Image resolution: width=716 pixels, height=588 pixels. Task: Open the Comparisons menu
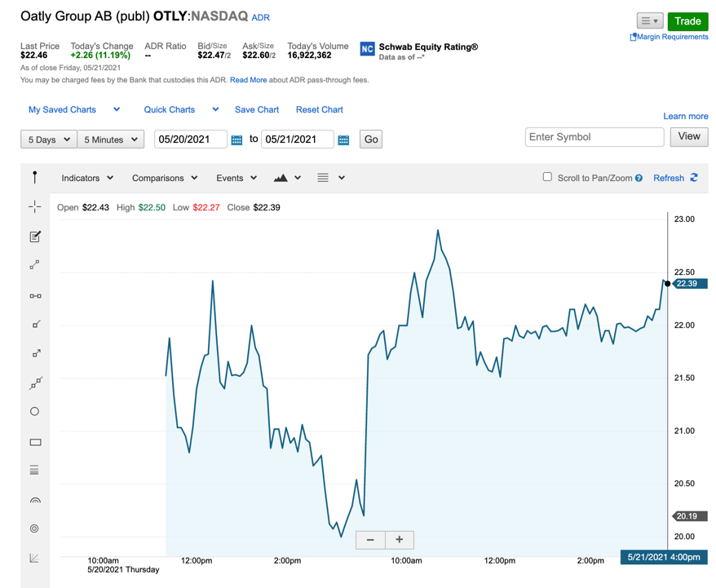point(165,178)
